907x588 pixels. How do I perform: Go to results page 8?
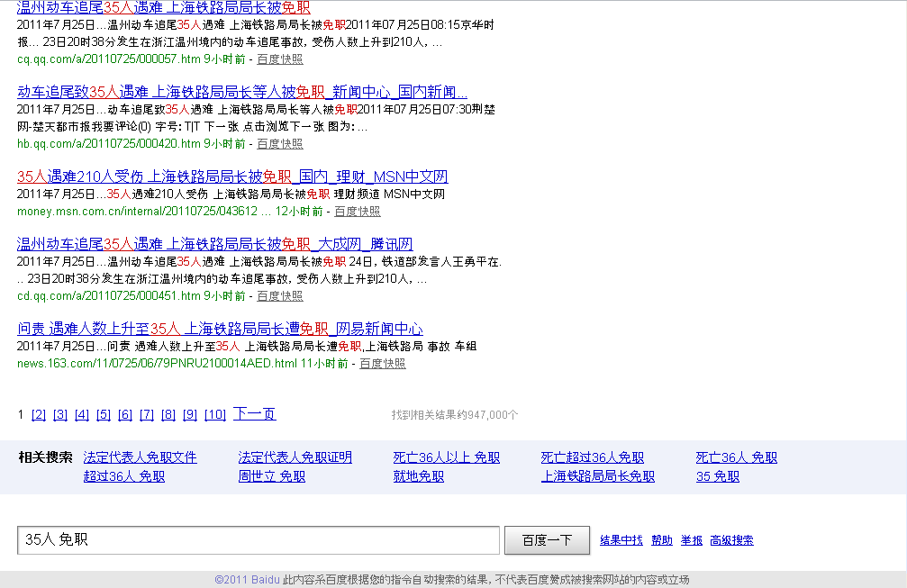[168, 414]
